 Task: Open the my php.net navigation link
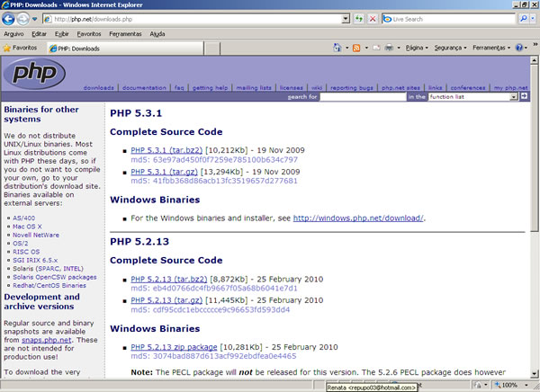(510, 88)
